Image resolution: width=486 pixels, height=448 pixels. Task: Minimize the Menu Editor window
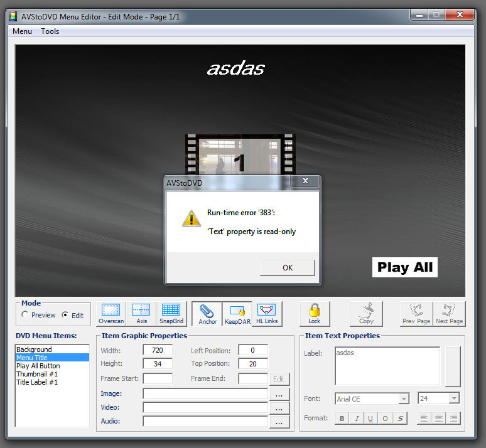pyautogui.click(x=419, y=15)
